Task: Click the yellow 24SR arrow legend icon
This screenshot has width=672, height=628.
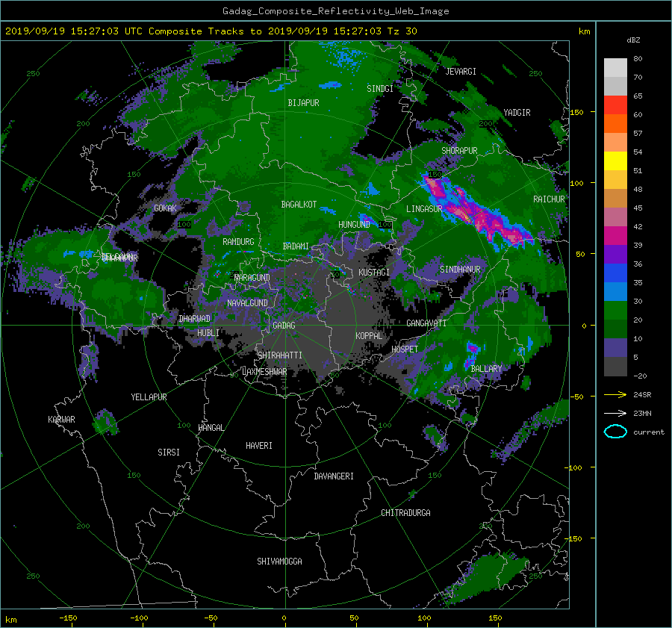Action: pyautogui.click(x=615, y=394)
